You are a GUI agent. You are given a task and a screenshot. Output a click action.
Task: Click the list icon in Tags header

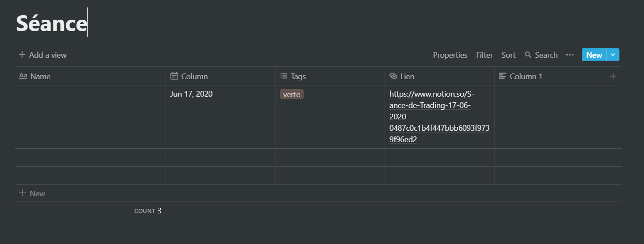[x=283, y=76]
